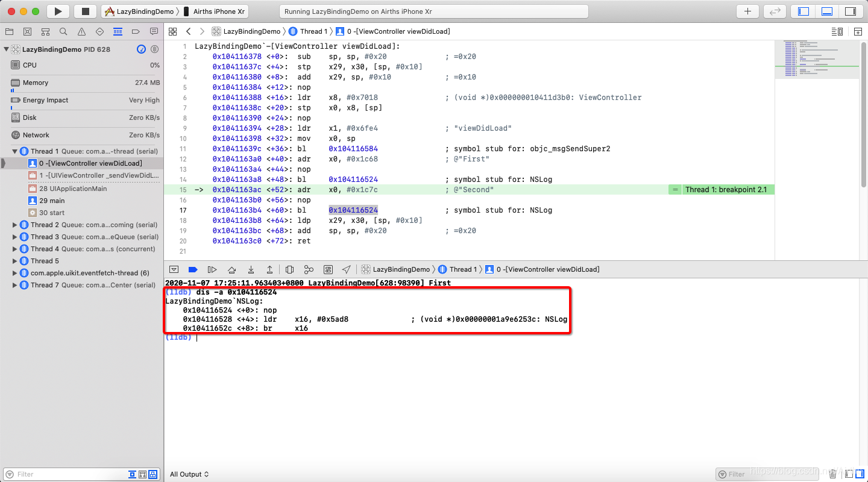The width and height of the screenshot is (868, 482).
Task: Expand com.apple.uikit.eventfetch-thread (6)
Action: coord(15,273)
